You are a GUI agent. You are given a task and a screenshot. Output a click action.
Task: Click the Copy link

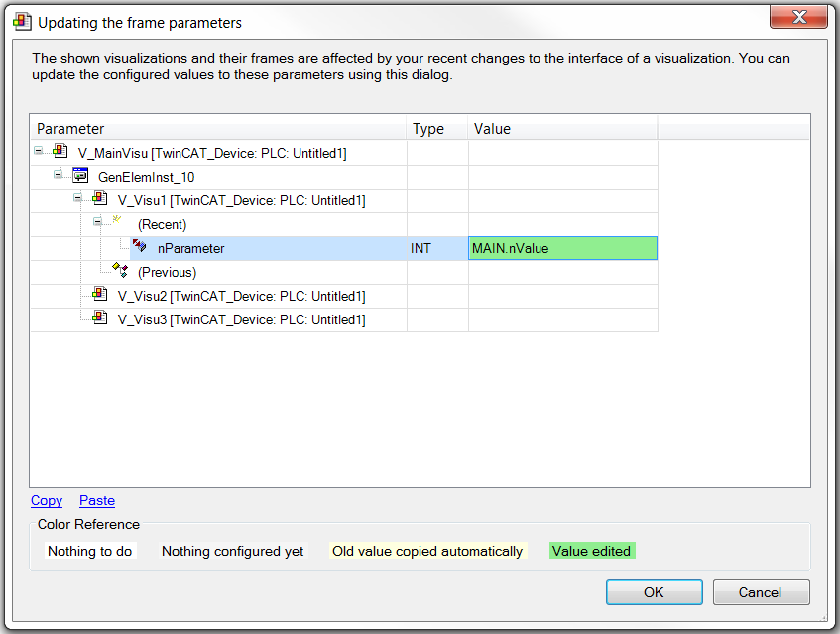(x=47, y=501)
